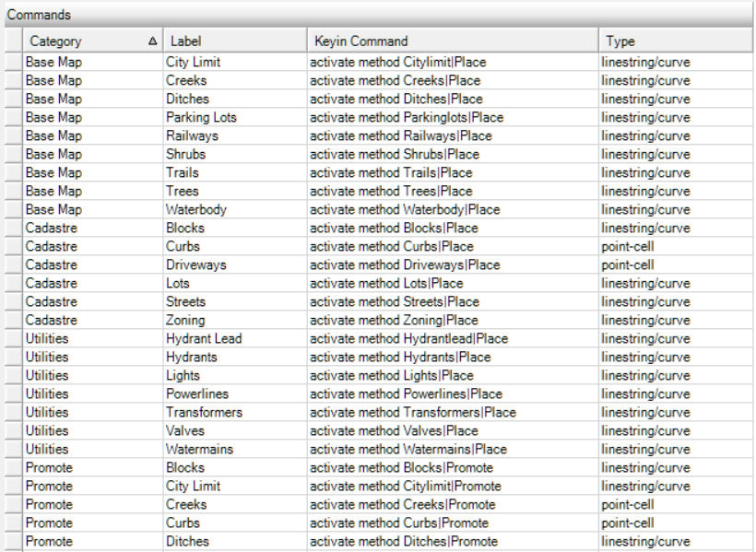Click 'activate method Ditches|Promote' cell

(x=453, y=541)
